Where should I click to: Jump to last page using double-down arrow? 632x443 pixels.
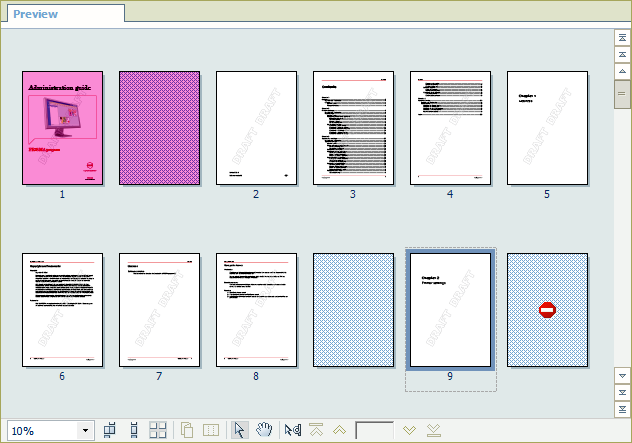click(433, 430)
